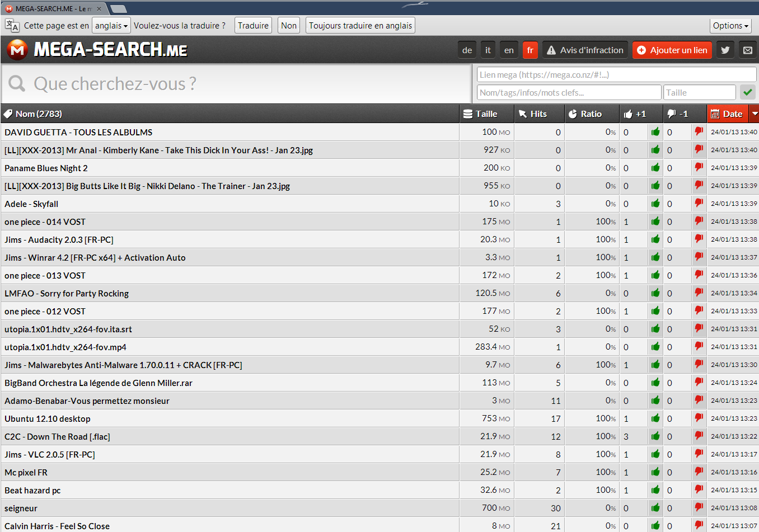Image resolution: width=759 pixels, height=532 pixels.
Task: Switch site language to Italian (it)
Action: (x=488, y=50)
